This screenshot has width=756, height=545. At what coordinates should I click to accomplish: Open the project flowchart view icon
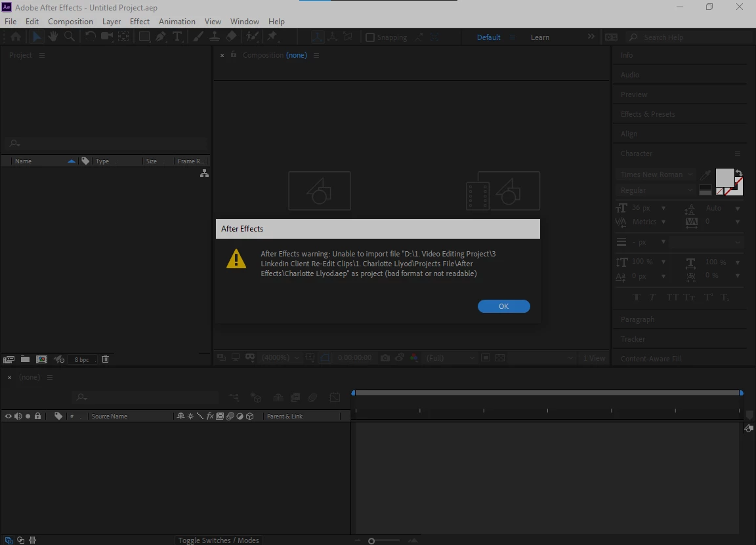pos(205,174)
